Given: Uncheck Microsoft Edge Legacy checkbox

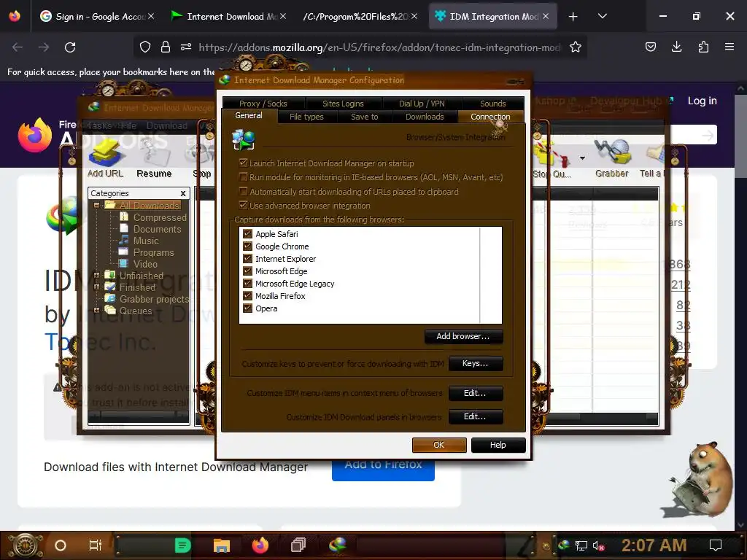Looking at the screenshot, I should [x=247, y=284].
